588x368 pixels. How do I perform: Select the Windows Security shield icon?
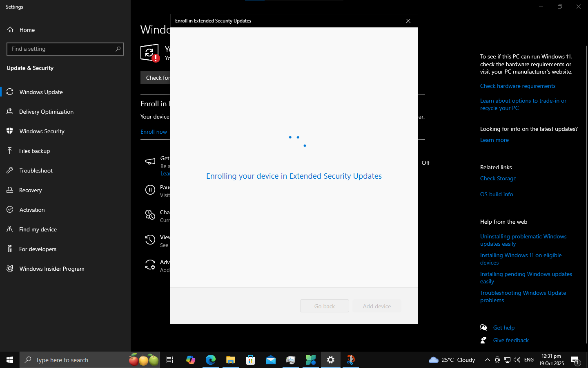coord(10,131)
